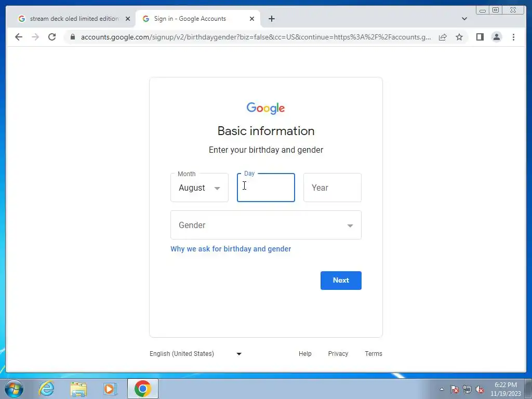The width and height of the screenshot is (532, 399).
Task: Open Windows Explorer folder taskbar icon
Action: pos(78,389)
